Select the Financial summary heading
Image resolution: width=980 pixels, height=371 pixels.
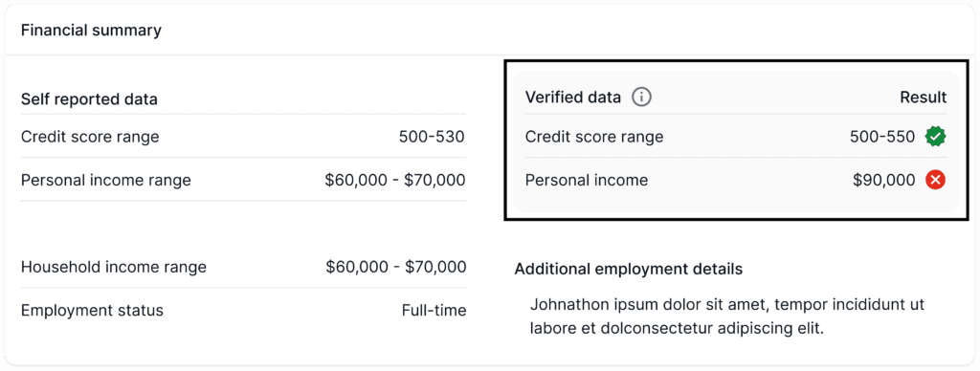tap(91, 30)
